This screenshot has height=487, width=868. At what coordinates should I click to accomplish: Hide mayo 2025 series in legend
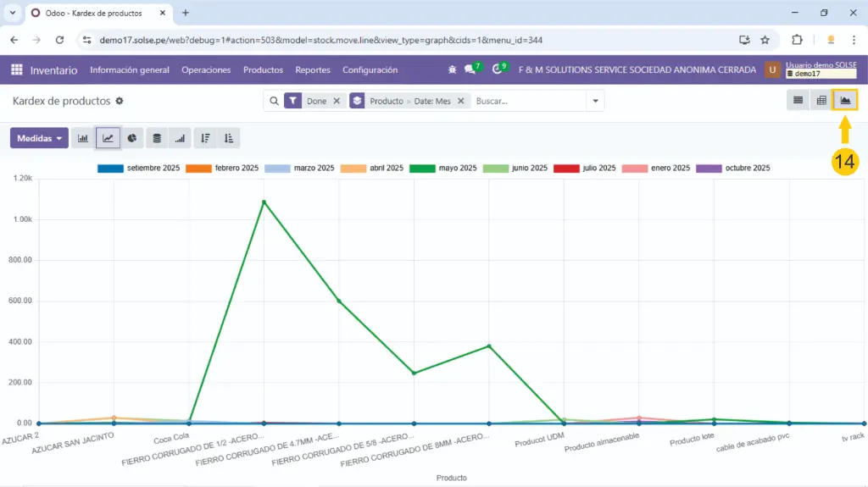(x=443, y=169)
